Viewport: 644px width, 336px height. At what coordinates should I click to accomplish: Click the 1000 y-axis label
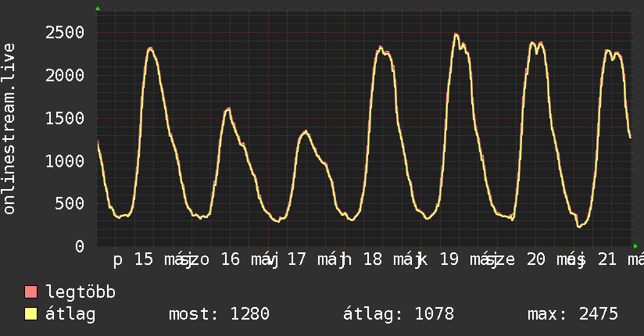[65, 161]
